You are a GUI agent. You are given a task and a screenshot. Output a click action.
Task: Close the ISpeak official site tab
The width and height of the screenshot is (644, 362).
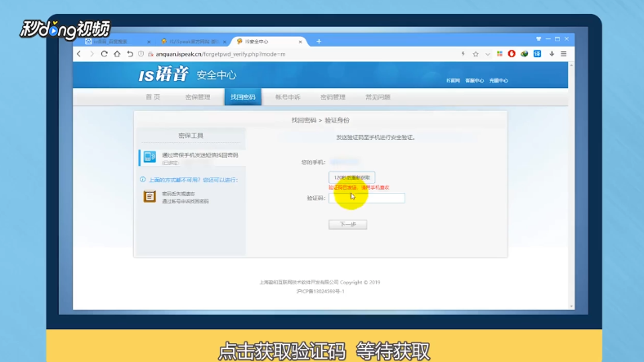pos(225,42)
